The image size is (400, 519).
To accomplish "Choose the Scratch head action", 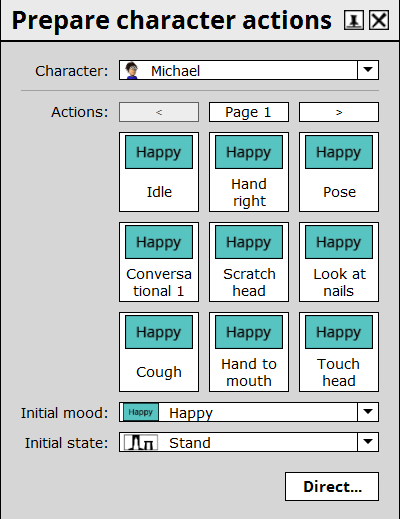I will coord(249,262).
